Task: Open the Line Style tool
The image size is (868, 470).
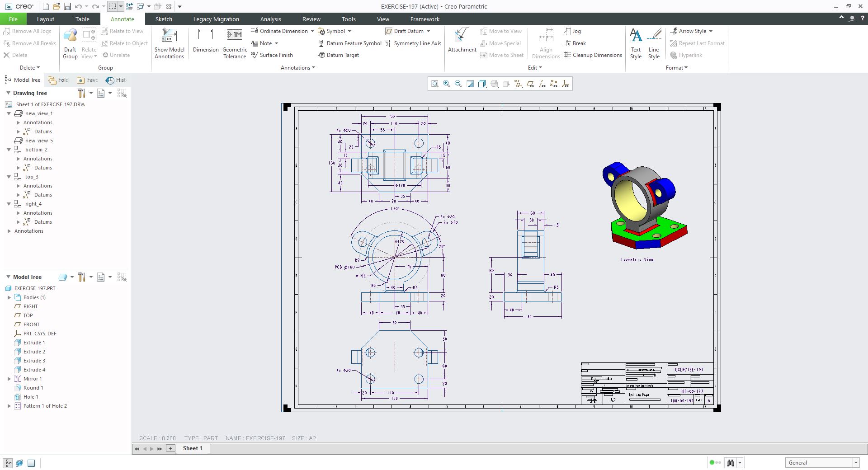Action: tap(654, 43)
